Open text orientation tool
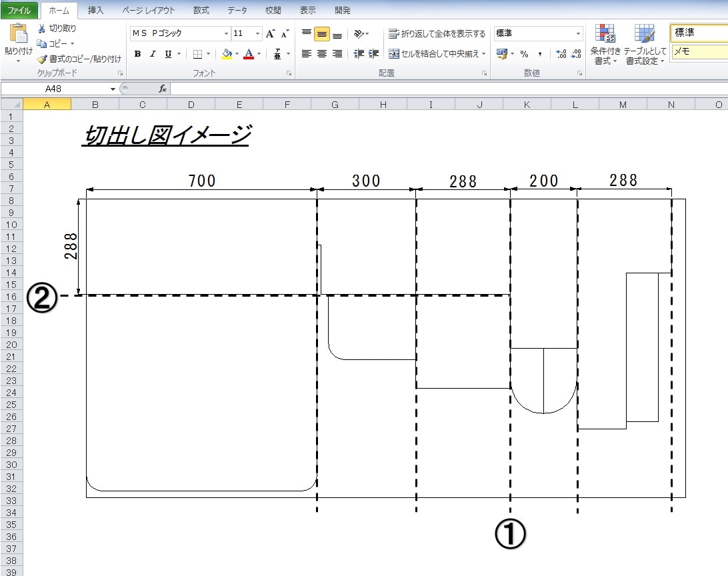This screenshot has width=728, height=576. pos(359,33)
